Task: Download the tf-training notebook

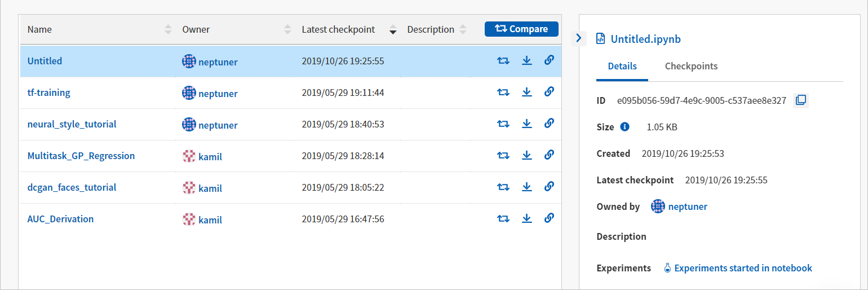Action: coord(527,92)
